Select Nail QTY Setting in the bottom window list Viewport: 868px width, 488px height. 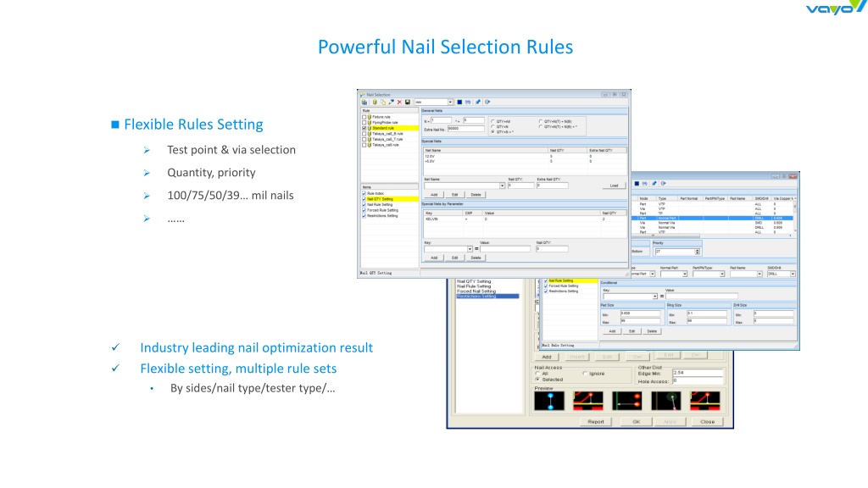point(474,281)
